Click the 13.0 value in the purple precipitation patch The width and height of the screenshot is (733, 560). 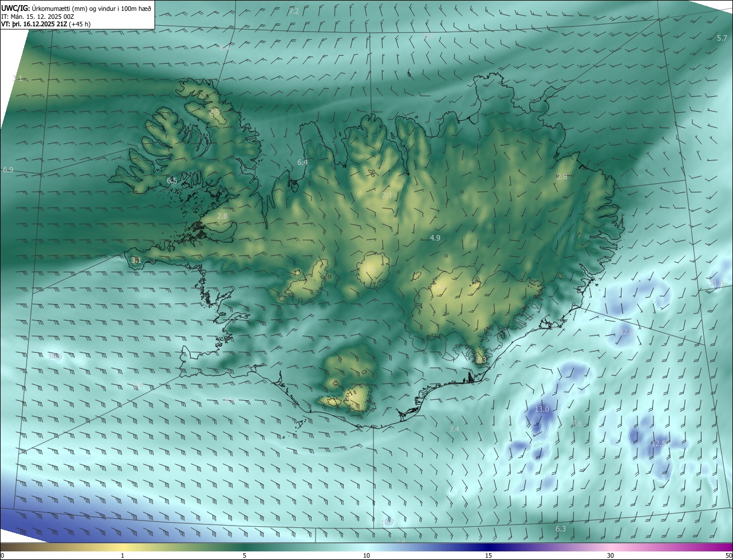pos(542,409)
